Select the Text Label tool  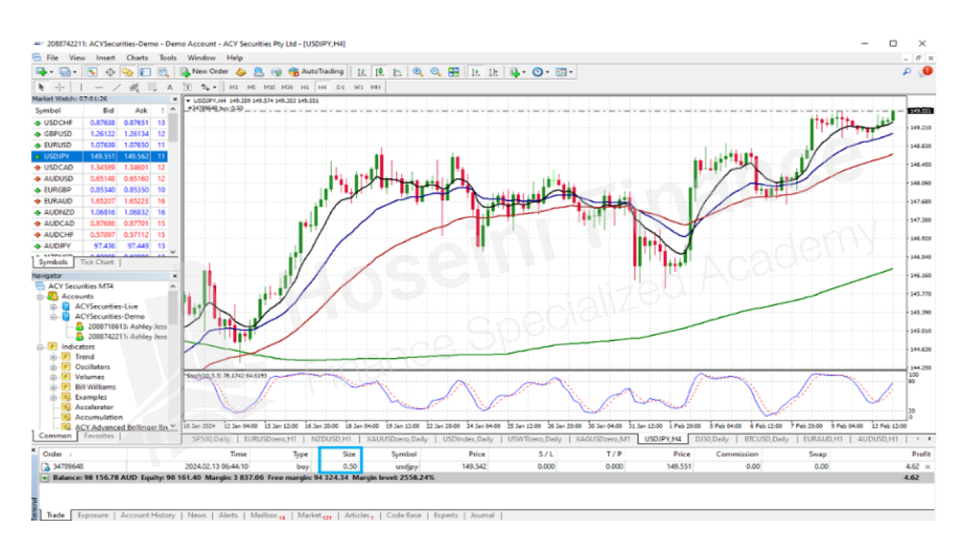click(x=186, y=87)
